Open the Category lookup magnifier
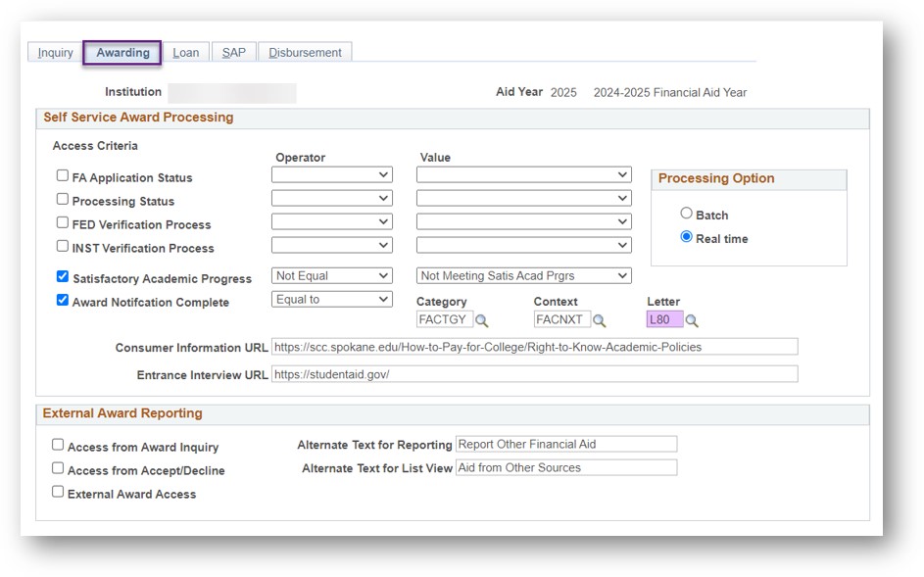This screenshot has height=577, width=924. click(481, 320)
